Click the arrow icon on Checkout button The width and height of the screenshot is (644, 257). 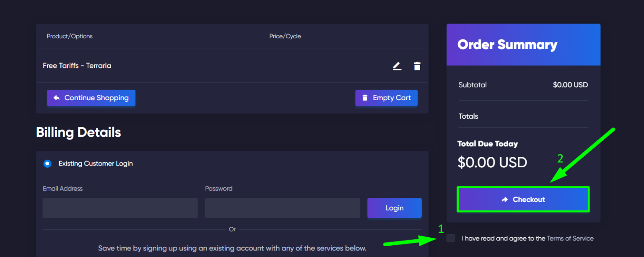coord(505,200)
